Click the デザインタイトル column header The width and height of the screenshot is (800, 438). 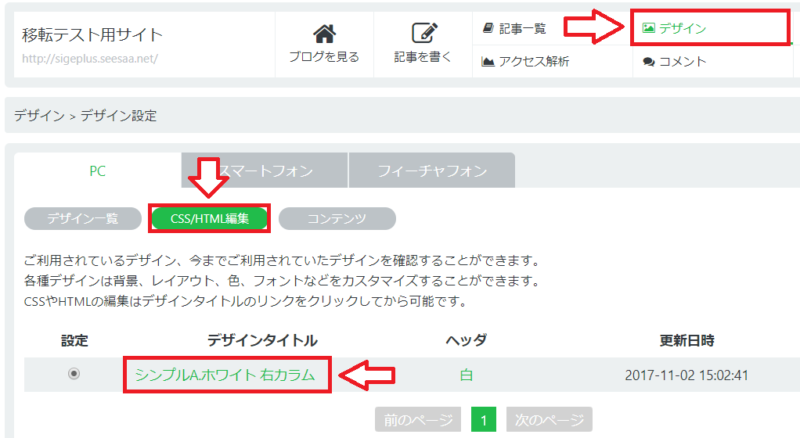tap(262, 340)
